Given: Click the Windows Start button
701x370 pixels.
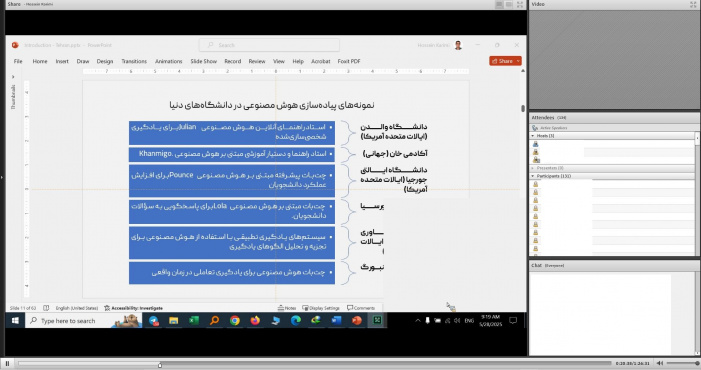Looking at the screenshot, I should (15, 320).
